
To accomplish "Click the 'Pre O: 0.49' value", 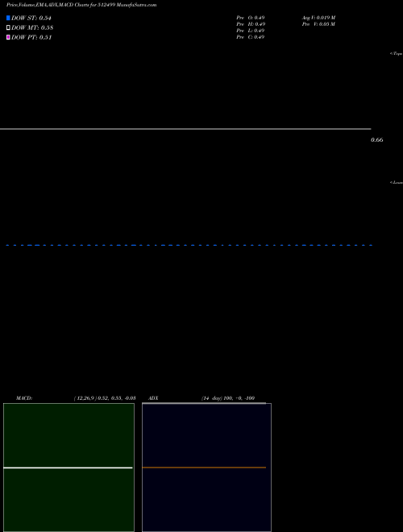I will pyautogui.click(x=251, y=18).
